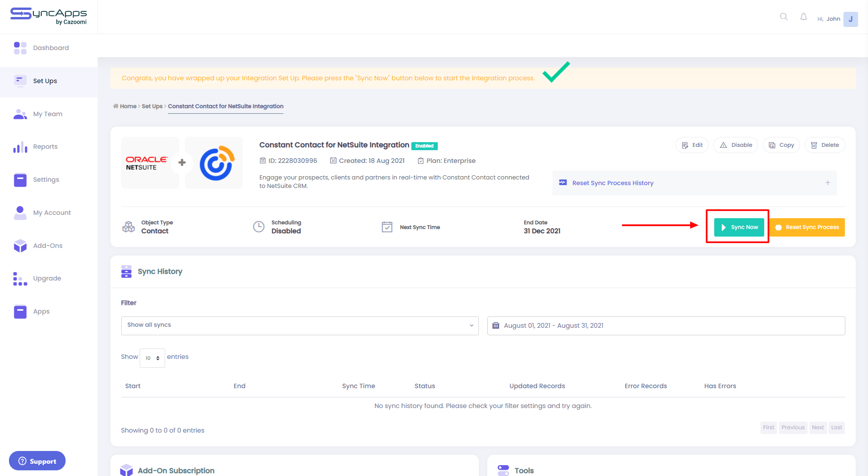The width and height of the screenshot is (868, 476).
Task: Click the Next pagination button
Action: [818, 427]
